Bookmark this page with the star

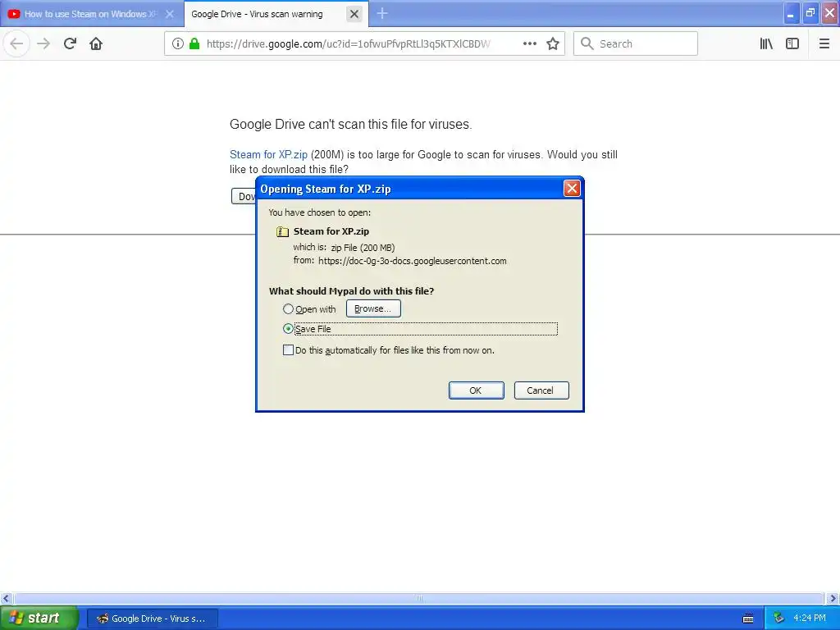point(553,43)
